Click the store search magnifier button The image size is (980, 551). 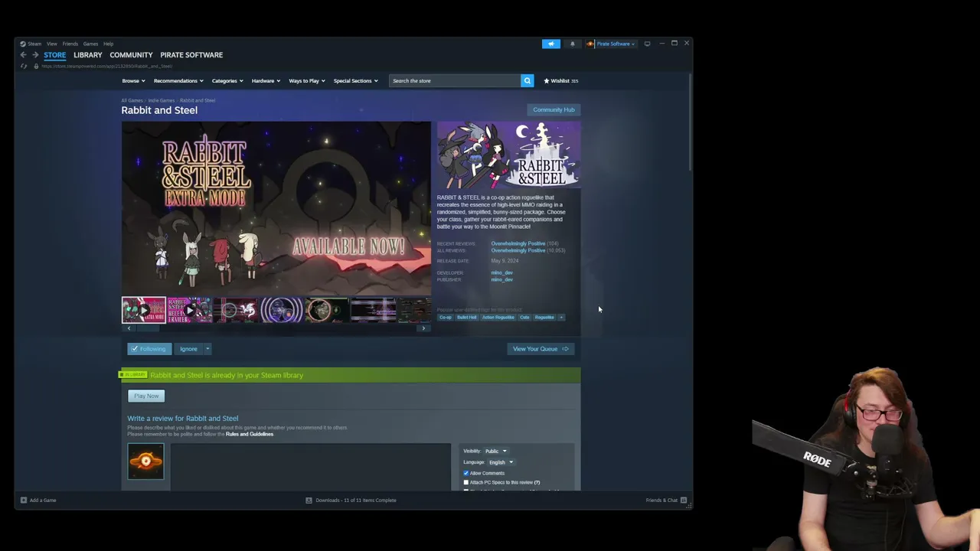pyautogui.click(x=527, y=80)
